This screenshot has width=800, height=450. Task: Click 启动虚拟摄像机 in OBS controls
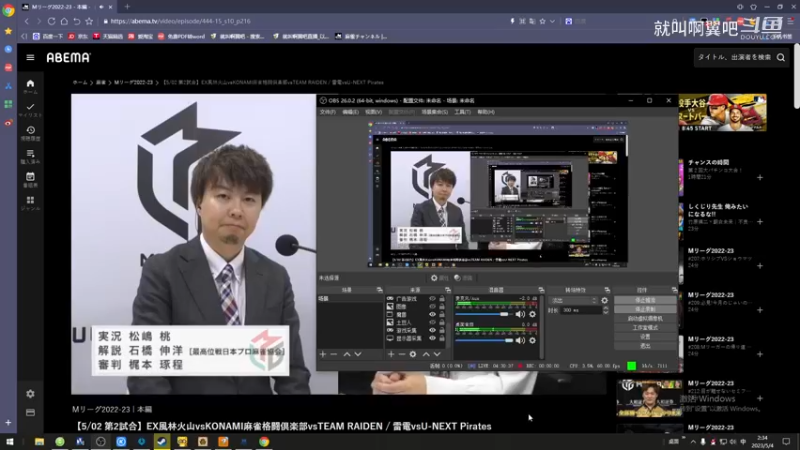click(645, 319)
